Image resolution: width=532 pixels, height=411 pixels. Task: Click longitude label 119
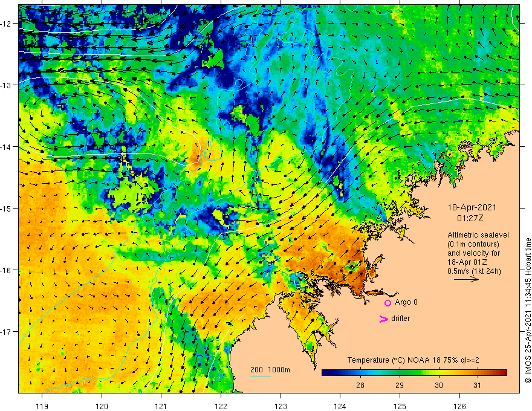[x=42, y=406]
